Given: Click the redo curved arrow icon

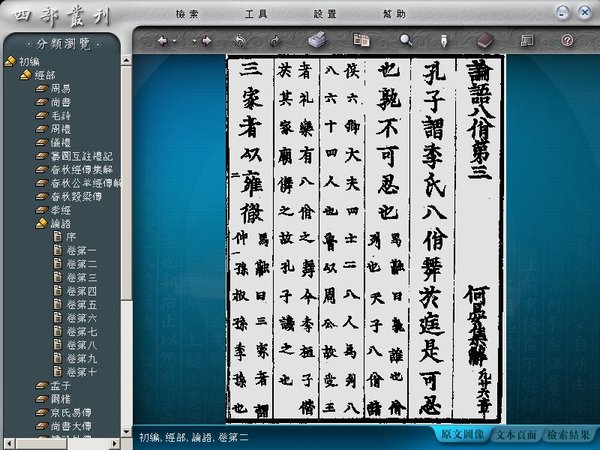Looking at the screenshot, I should click(x=275, y=41).
